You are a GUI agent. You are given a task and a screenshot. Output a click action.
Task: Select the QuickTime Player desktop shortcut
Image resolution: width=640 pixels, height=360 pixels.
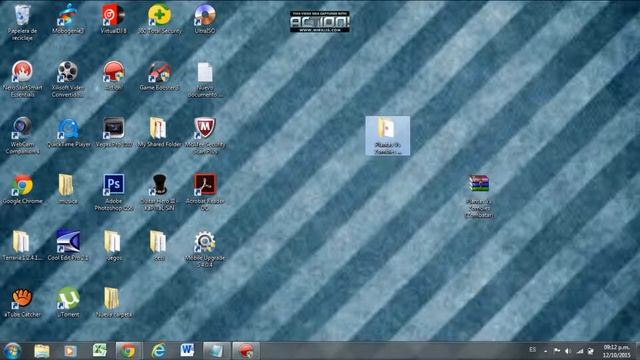pos(69,133)
